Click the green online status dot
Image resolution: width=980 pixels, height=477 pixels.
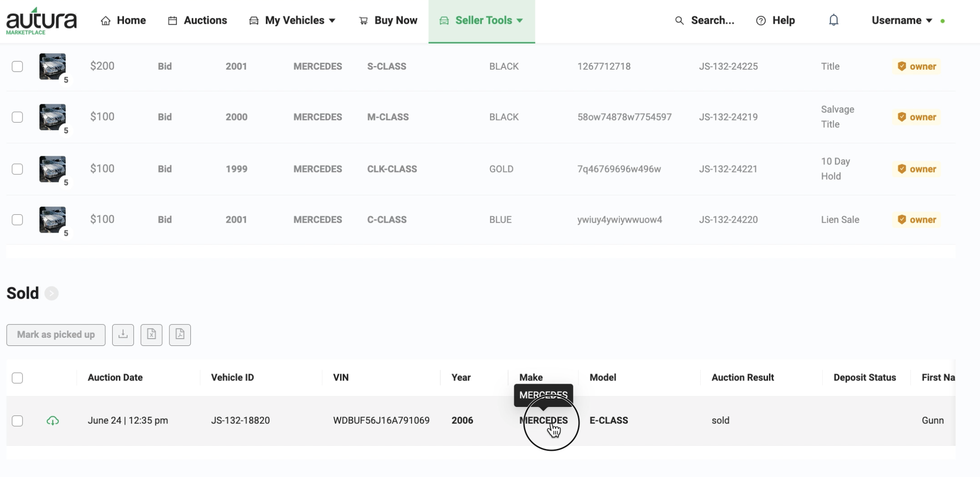pyautogui.click(x=943, y=21)
